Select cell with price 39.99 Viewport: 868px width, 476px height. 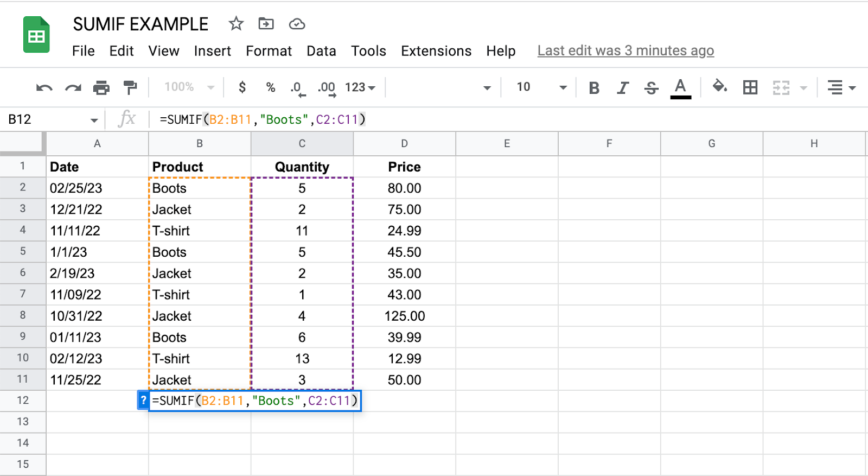click(x=405, y=337)
